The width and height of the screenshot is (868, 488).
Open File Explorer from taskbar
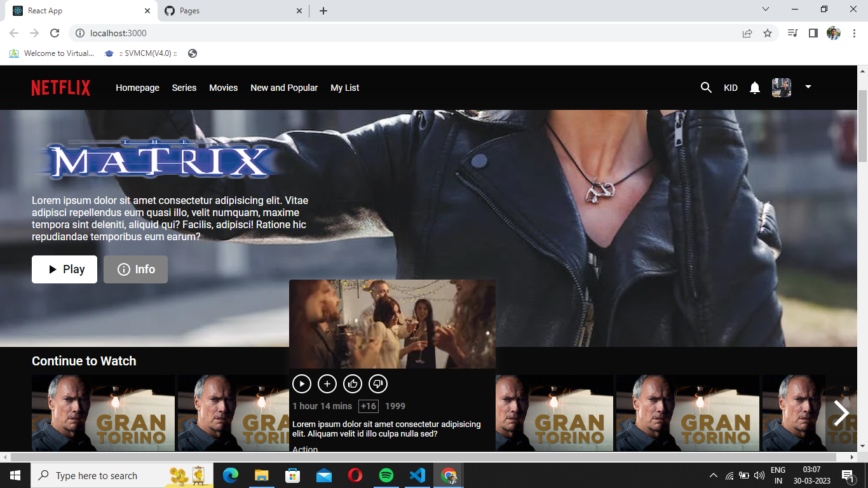point(262,475)
